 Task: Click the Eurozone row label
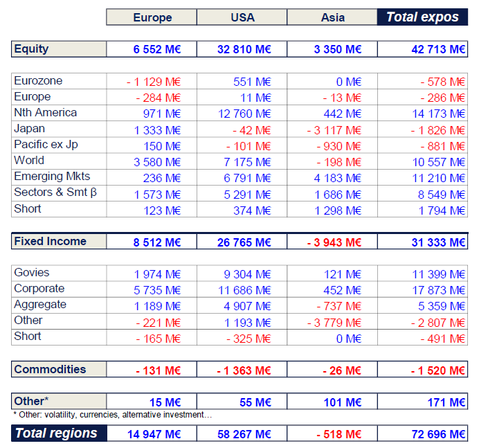38,81
